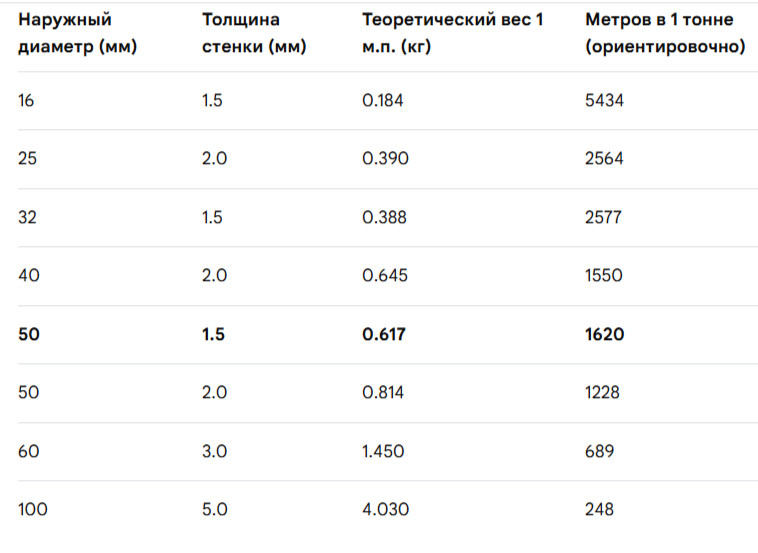Click the 2577 meters per ton cell
758x553 pixels.
pyautogui.click(x=604, y=217)
